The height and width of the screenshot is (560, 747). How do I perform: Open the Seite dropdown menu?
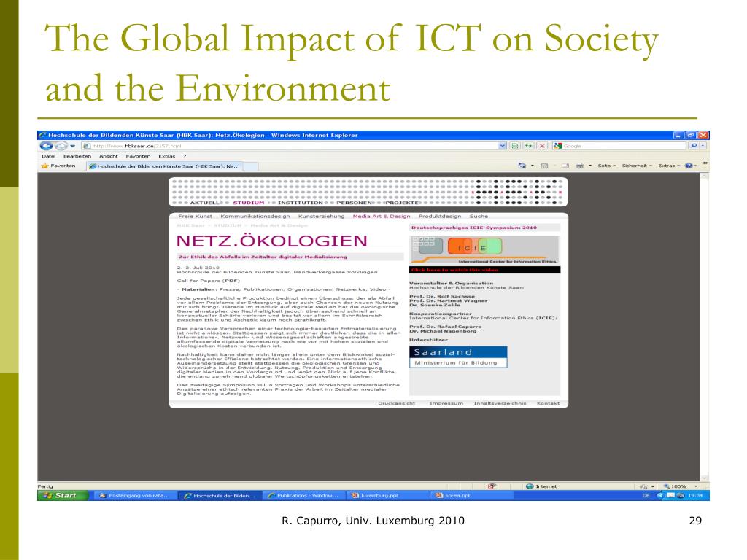[606, 166]
